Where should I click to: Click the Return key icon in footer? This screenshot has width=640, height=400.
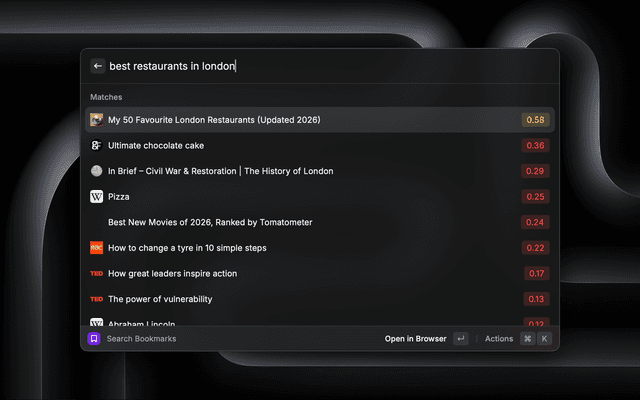[x=460, y=338]
